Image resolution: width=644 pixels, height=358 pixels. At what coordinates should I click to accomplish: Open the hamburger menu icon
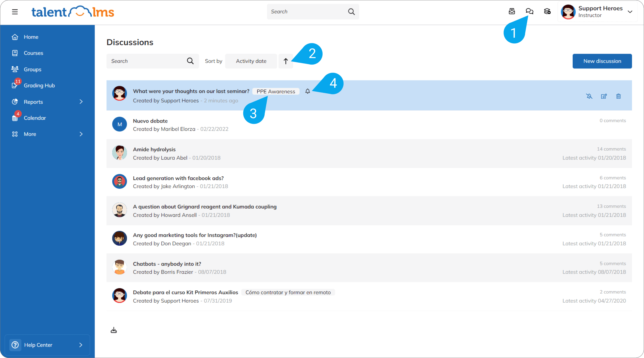click(x=15, y=12)
